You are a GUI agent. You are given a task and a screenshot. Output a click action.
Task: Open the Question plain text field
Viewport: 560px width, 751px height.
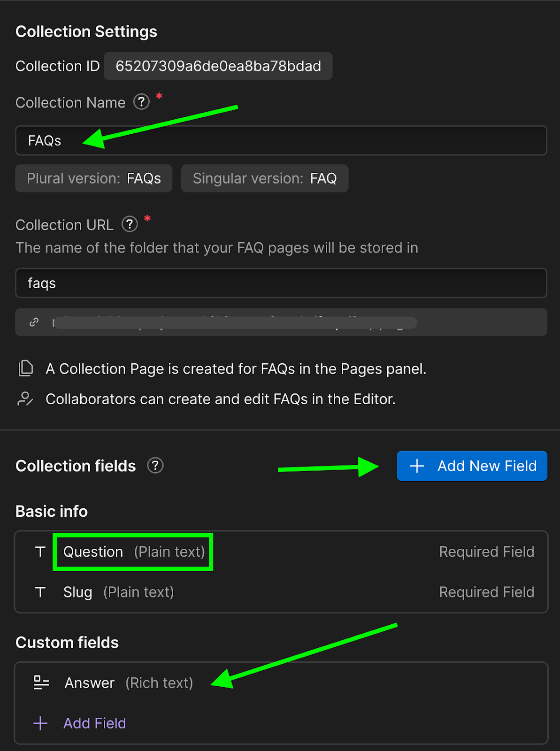[134, 552]
